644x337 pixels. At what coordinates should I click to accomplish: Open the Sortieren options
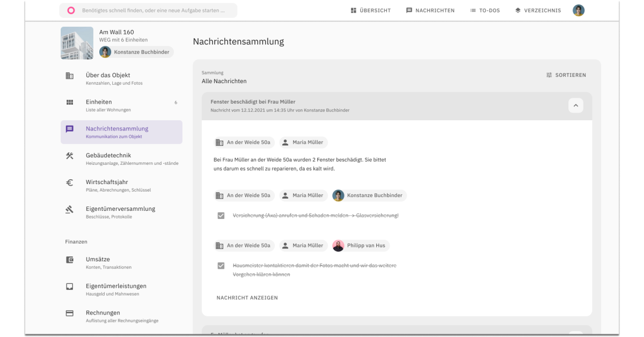pos(566,75)
